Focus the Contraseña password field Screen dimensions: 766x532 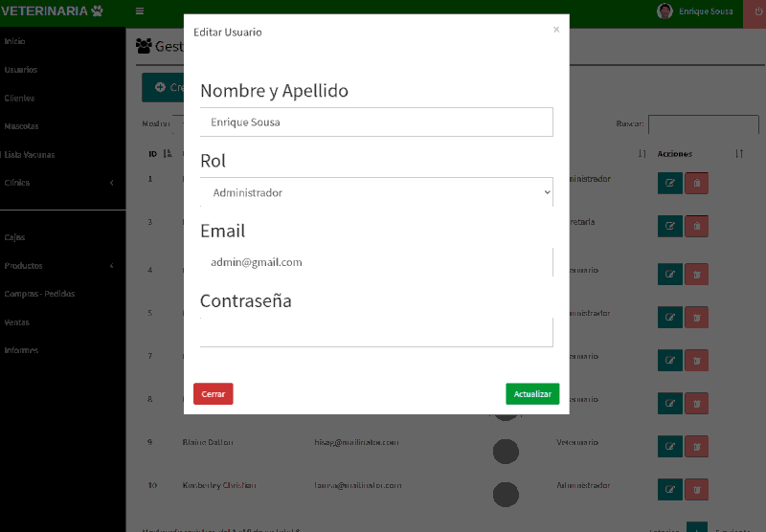tap(376, 332)
